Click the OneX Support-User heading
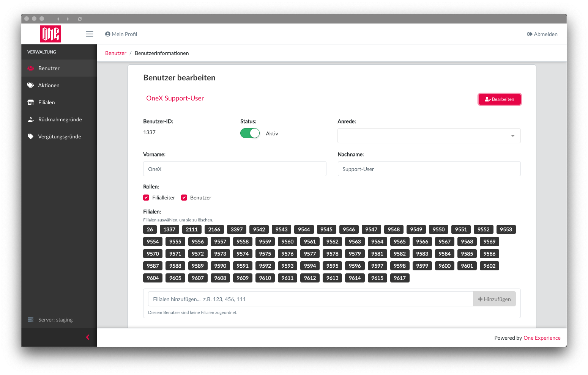 click(175, 98)
